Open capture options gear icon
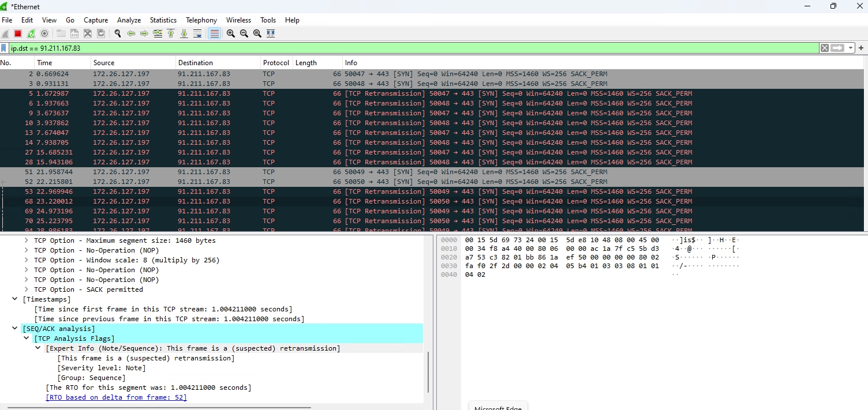 [44, 33]
